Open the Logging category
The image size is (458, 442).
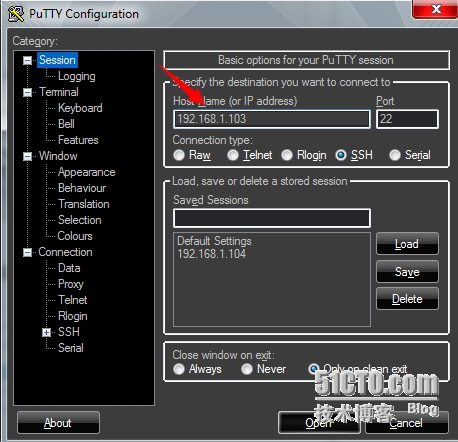coord(77,76)
